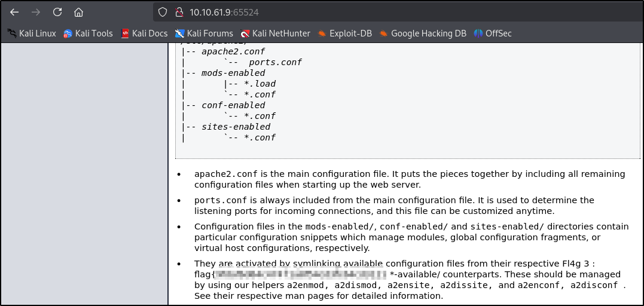Image resolution: width=644 pixels, height=306 pixels.
Task: Go back to the previous page
Action: [14, 12]
